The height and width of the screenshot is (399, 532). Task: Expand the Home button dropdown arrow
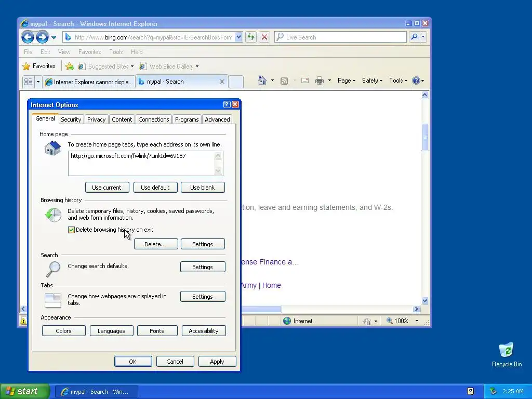272,81
